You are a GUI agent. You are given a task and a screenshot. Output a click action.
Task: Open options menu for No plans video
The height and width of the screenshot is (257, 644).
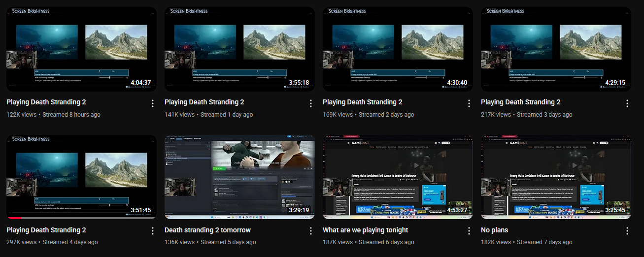coord(627,231)
